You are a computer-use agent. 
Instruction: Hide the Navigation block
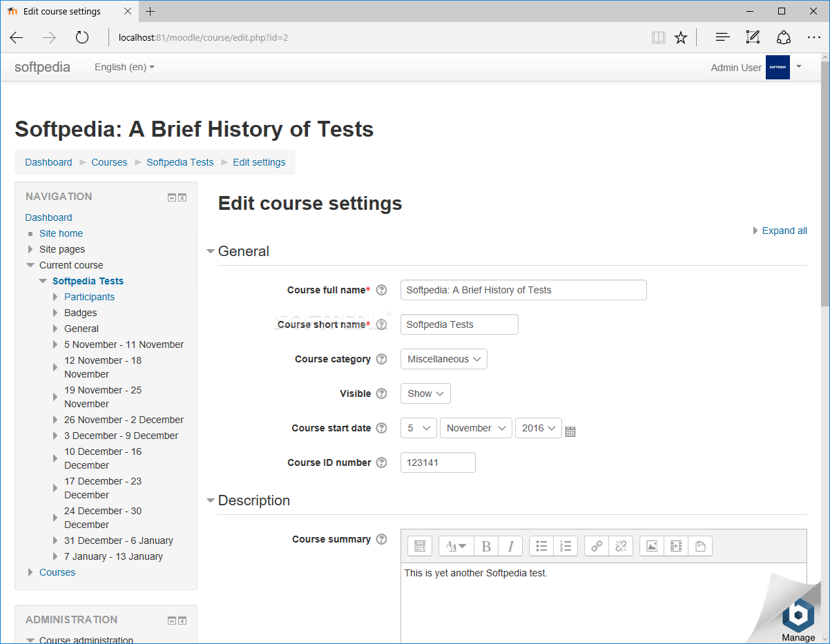coord(172,197)
